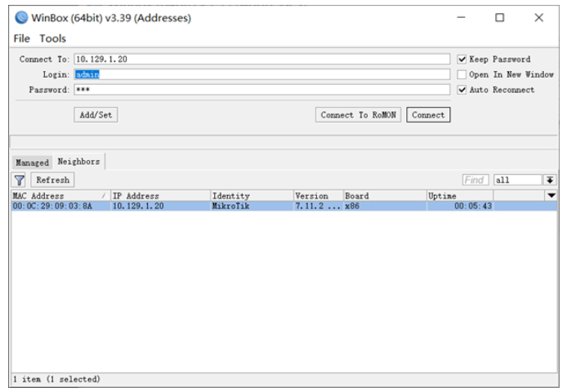Viewport: 567px width, 392px height.
Task: Select the Neighbors tab
Action: 78,162
